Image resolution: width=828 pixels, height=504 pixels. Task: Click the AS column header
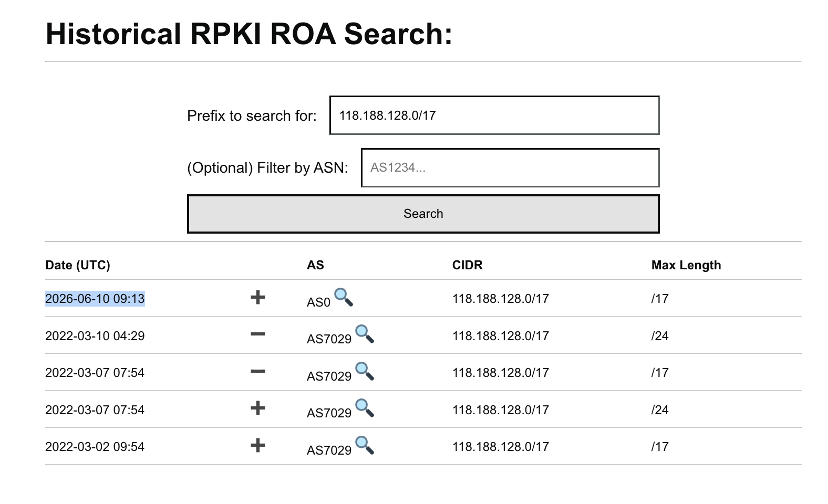pyautogui.click(x=315, y=265)
